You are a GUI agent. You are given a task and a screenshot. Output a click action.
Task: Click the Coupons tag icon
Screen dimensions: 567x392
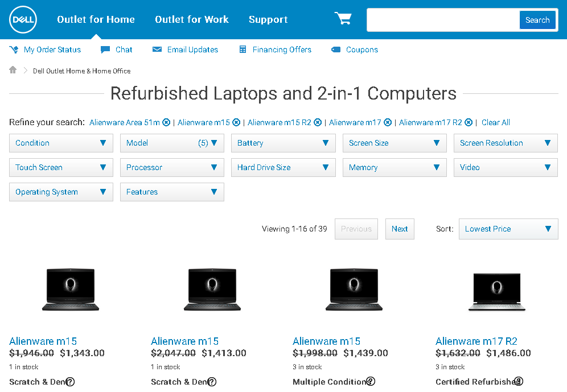coord(336,49)
